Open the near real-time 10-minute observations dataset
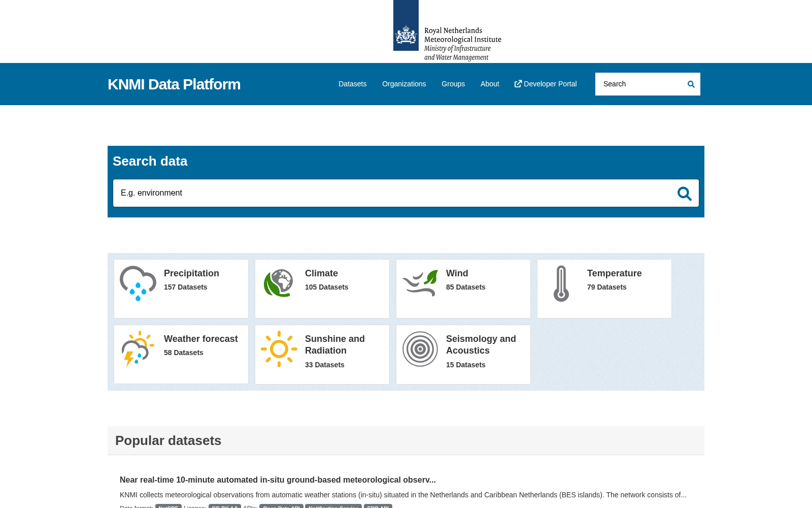Viewport: 812px width, 508px height. (278, 480)
